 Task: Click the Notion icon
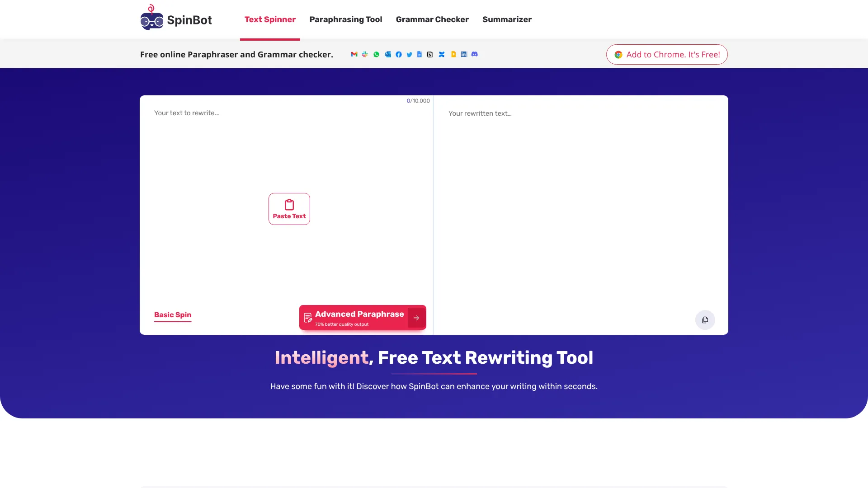pyautogui.click(x=430, y=54)
